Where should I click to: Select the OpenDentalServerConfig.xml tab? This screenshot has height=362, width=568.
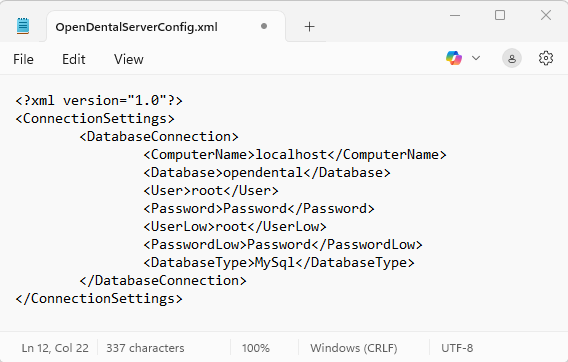[166, 27]
